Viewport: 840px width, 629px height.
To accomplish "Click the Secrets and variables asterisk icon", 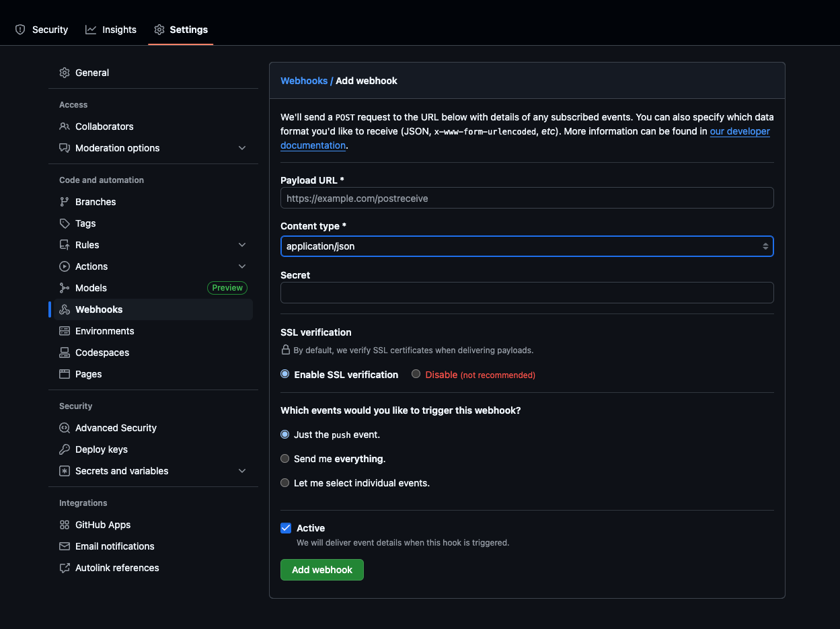I will point(65,471).
